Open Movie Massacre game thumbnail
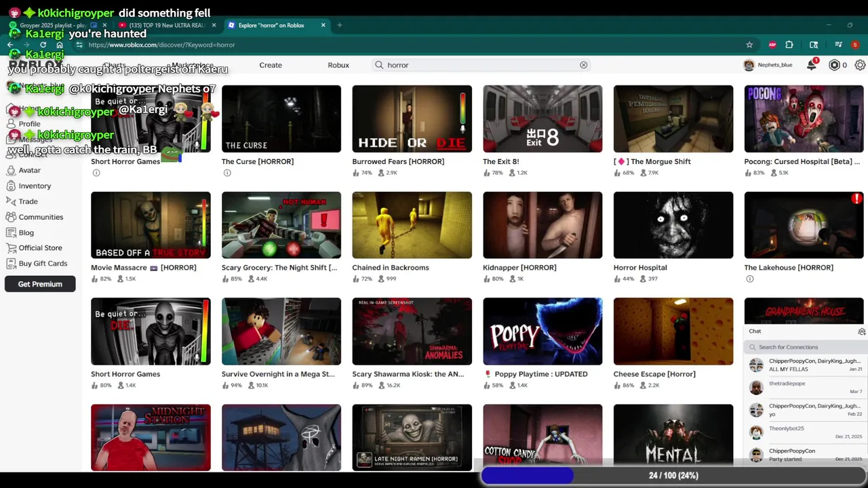 [x=151, y=225]
